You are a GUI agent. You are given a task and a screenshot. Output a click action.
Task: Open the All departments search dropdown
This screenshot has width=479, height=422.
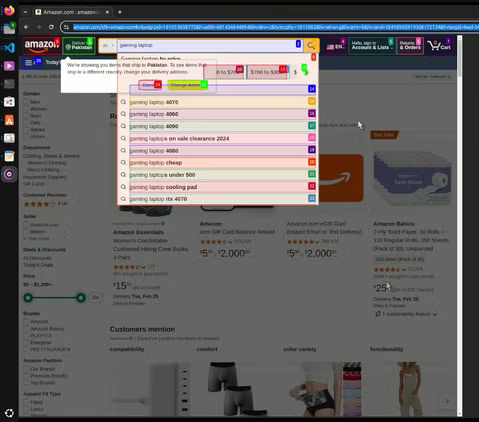(x=108, y=46)
